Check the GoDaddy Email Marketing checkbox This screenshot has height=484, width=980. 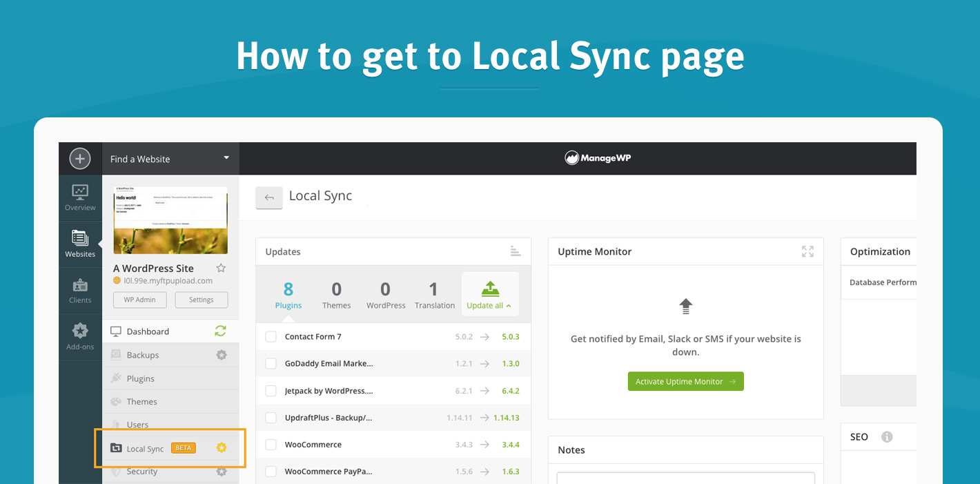(271, 363)
